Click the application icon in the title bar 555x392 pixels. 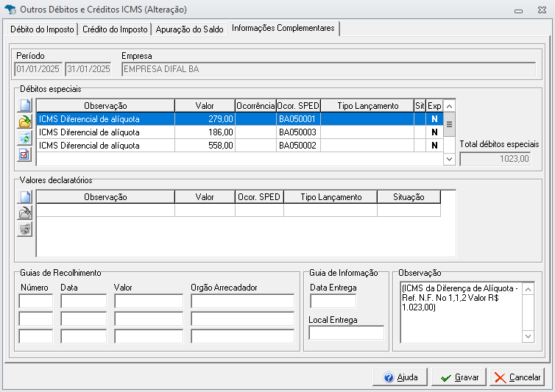coord(11,10)
